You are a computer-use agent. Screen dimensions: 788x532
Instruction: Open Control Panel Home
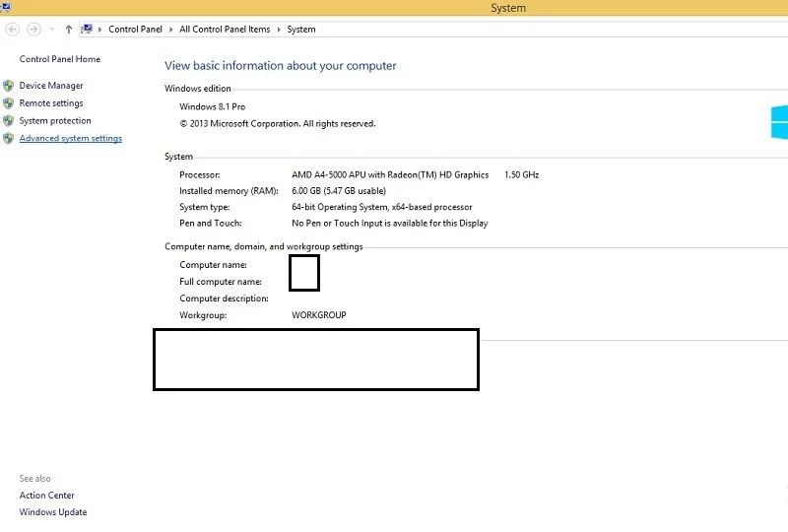[x=60, y=59]
